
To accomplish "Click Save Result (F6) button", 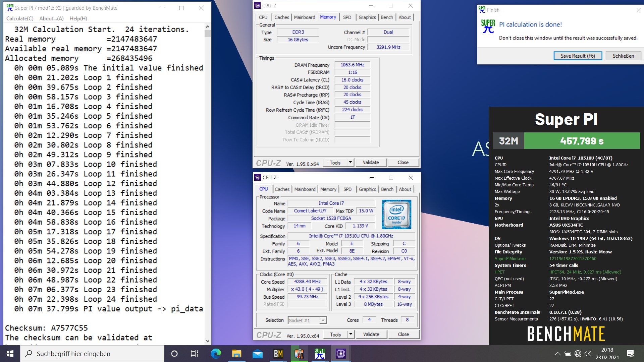I will 578,56.
